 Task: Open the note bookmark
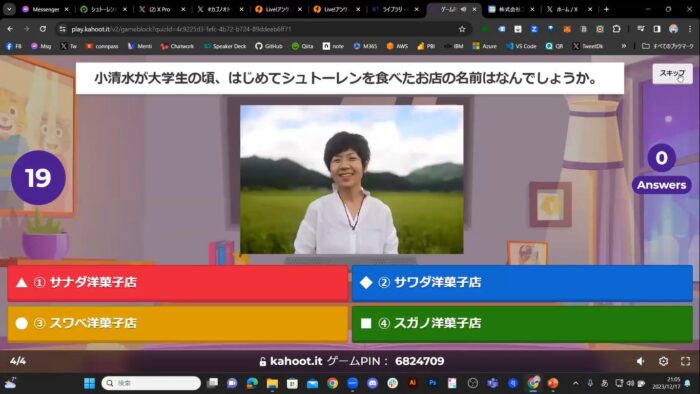(x=333, y=46)
